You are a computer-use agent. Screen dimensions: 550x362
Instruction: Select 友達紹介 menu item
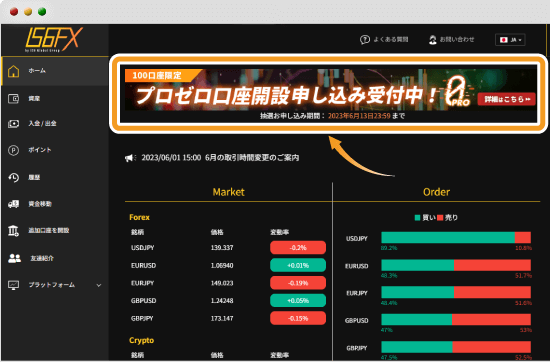(x=42, y=258)
